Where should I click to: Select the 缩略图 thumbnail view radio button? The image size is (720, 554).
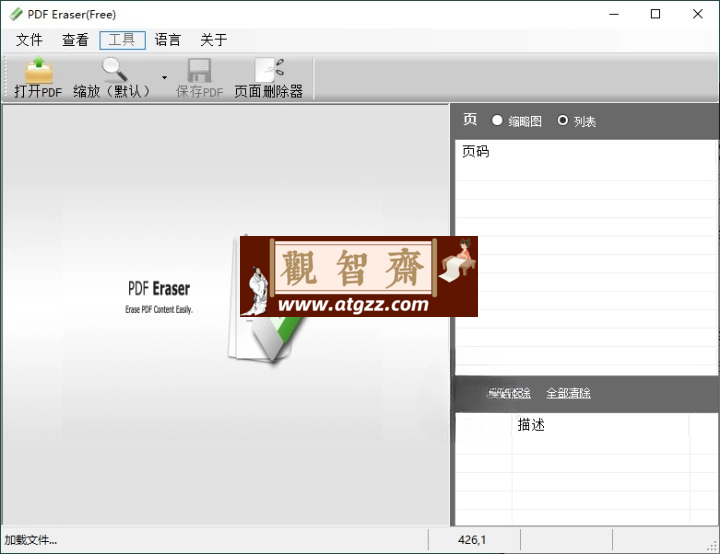pos(497,120)
